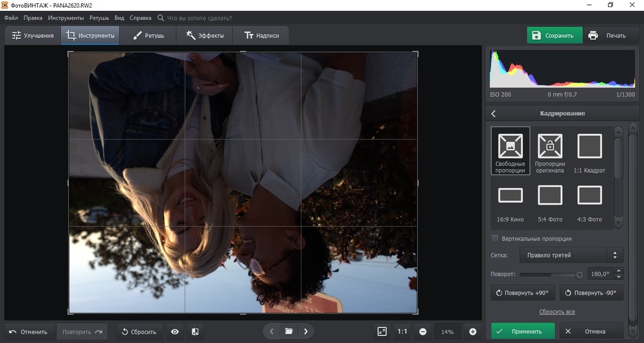The width and height of the screenshot is (644, 343).
Task: Select the Free proportions crop preset
Action: pos(510,151)
